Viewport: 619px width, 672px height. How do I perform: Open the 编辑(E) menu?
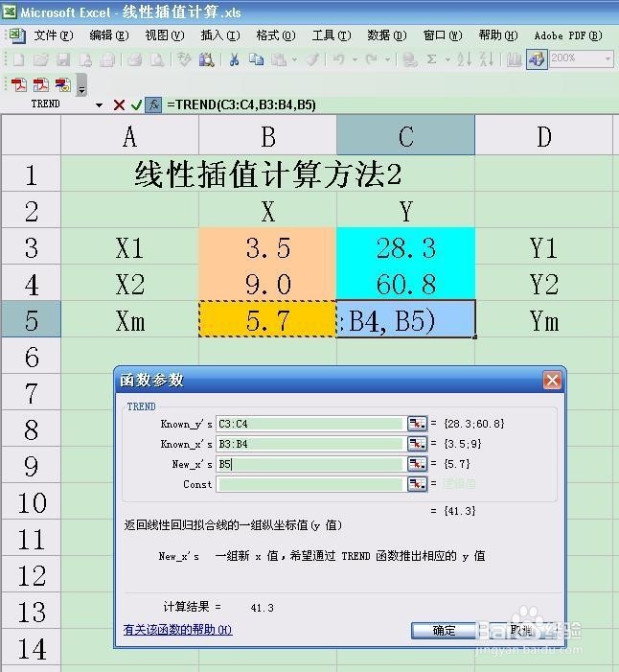click(109, 35)
